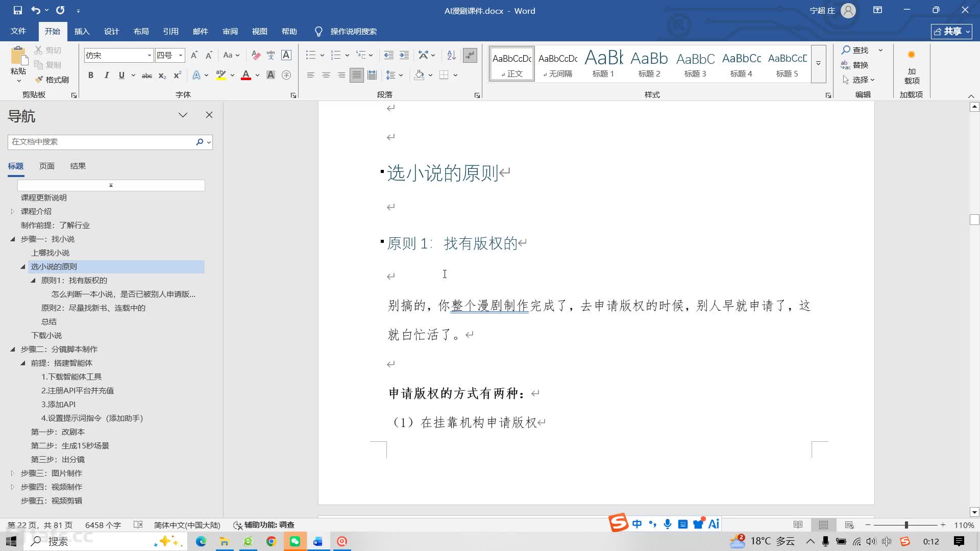The image size is (980, 551).
Task: Center align the text
Action: [x=326, y=76]
